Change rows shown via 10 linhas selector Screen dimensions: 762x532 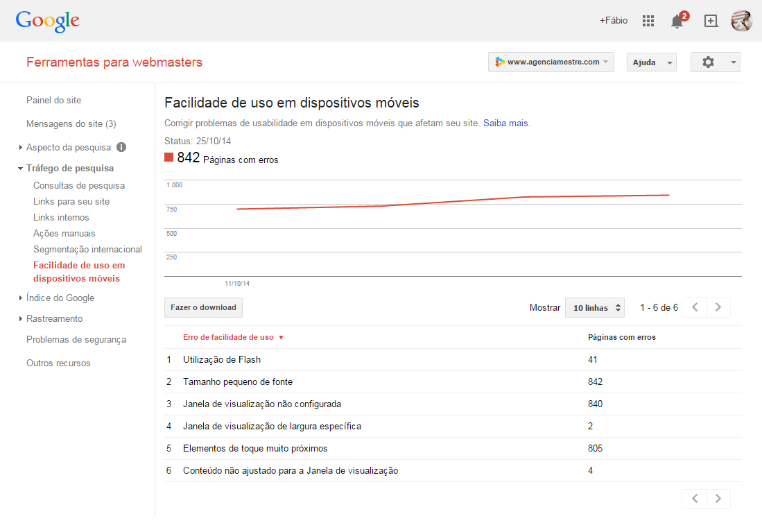[x=594, y=308]
